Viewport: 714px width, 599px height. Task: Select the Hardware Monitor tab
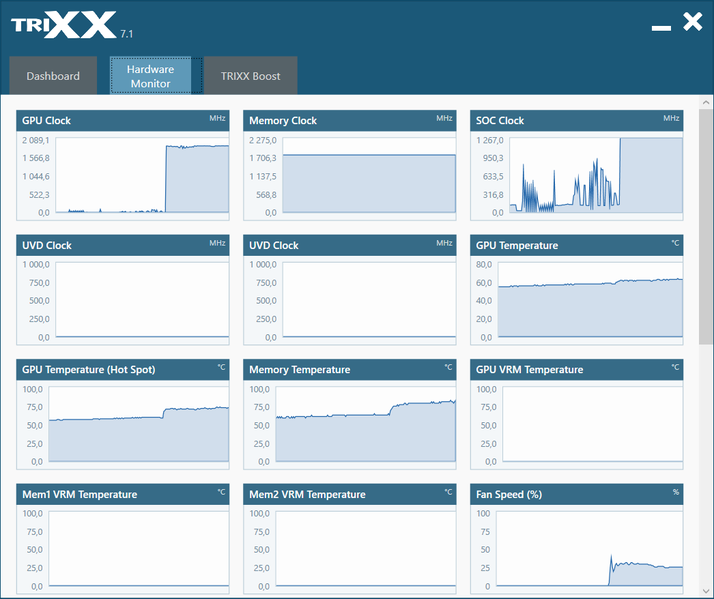click(x=150, y=76)
